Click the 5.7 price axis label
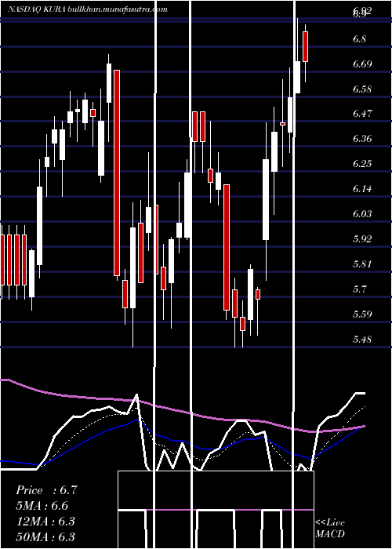 pos(359,289)
